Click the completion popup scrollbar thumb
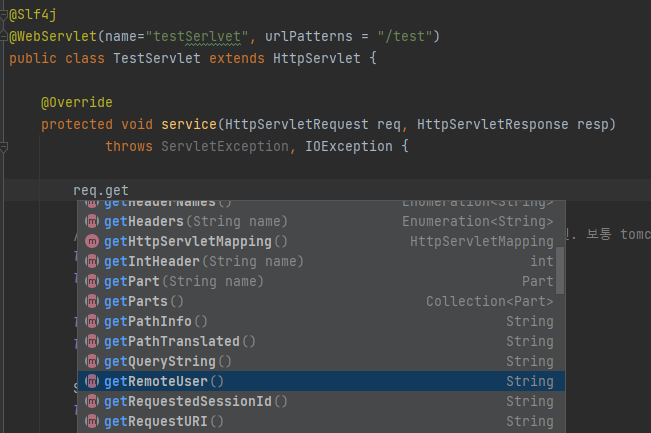Image resolution: width=651 pixels, height=433 pixels. click(560, 270)
